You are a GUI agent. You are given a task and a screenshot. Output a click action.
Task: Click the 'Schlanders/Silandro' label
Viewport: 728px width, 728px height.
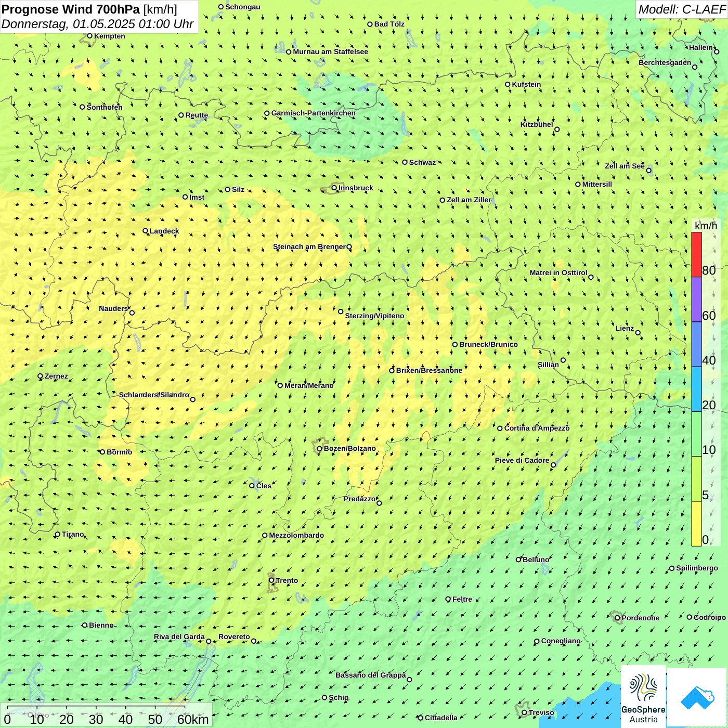tap(154, 395)
